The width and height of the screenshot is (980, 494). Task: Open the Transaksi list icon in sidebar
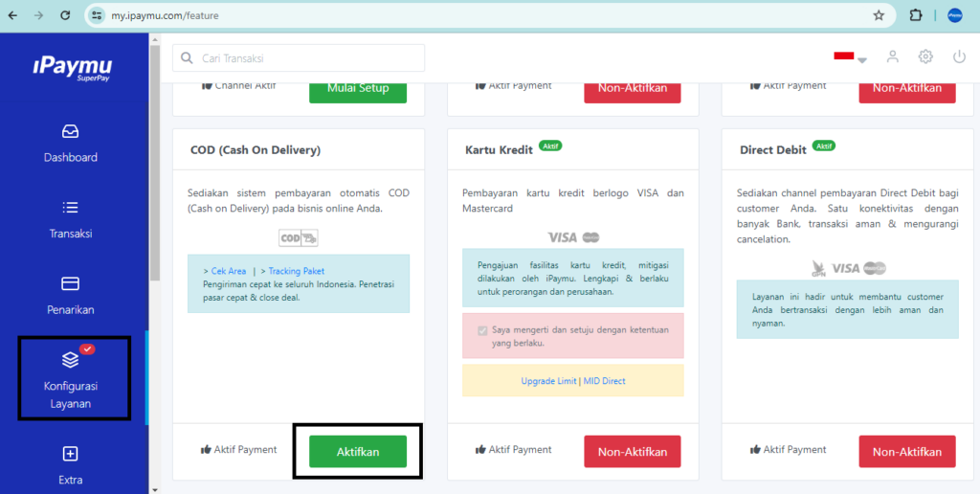point(70,208)
